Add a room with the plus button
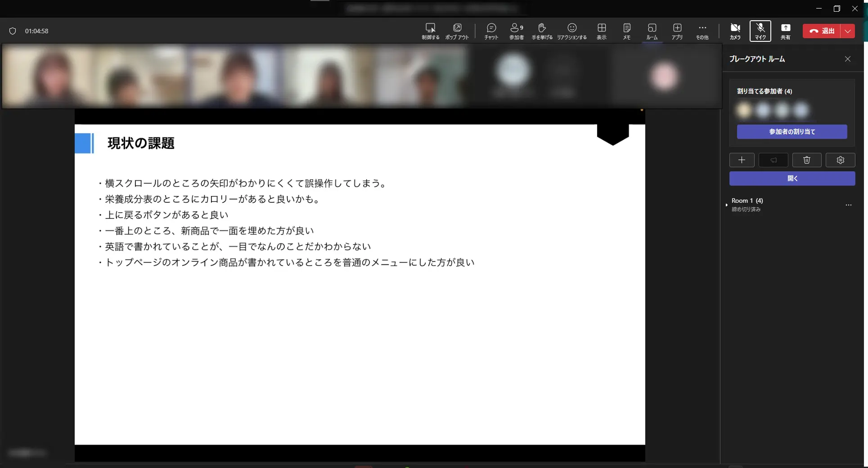 click(742, 160)
